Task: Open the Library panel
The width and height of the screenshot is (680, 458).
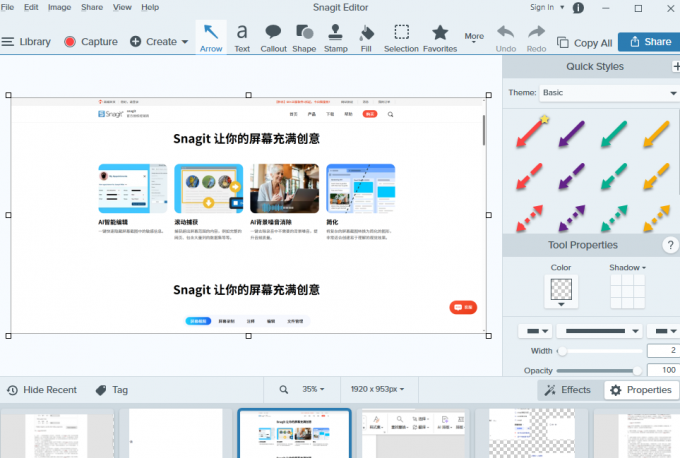Action: pyautogui.click(x=26, y=42)
